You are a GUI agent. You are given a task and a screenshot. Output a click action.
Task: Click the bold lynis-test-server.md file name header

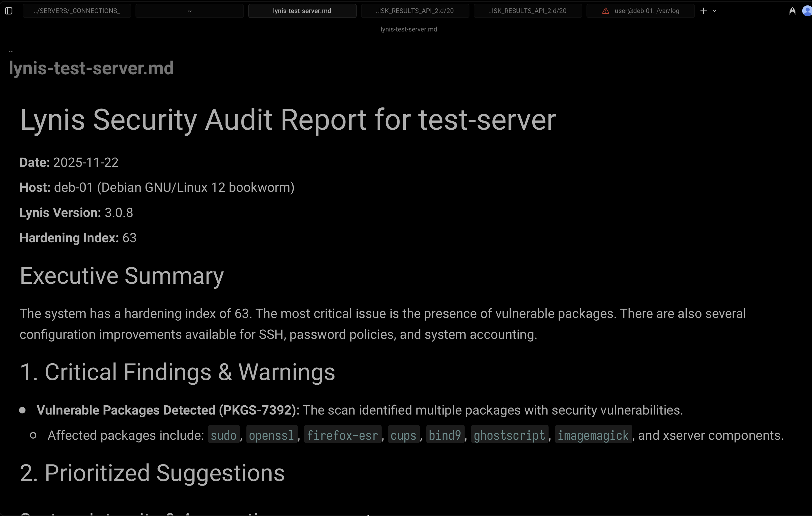tap(91, 68)
